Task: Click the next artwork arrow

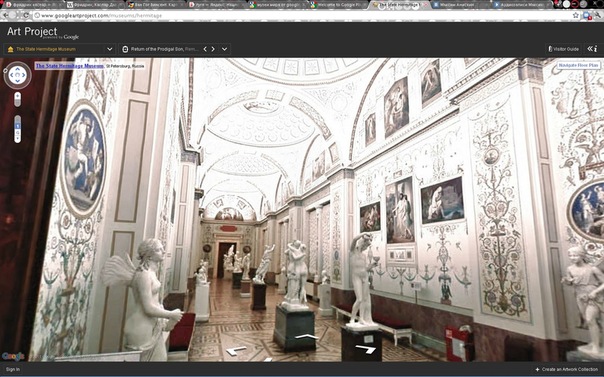Action: pos(213,49)
